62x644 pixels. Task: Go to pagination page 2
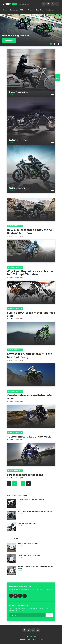point(14,484)
